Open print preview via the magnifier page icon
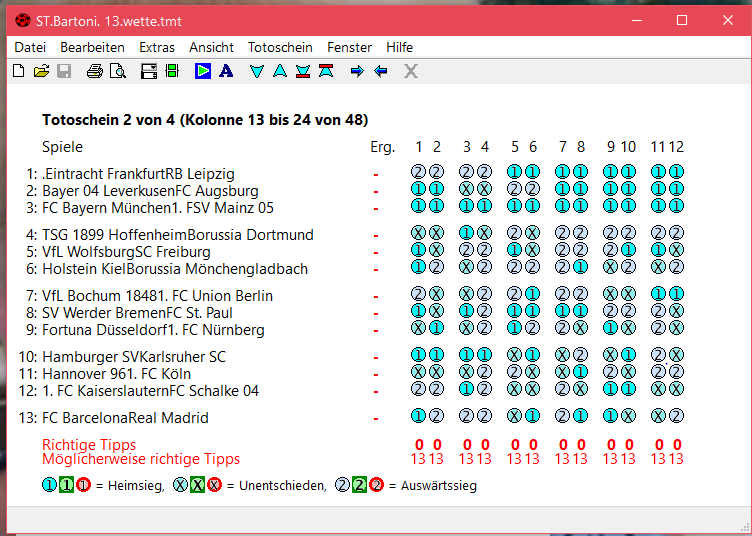 pyautogui.click(x=118, y=71)
